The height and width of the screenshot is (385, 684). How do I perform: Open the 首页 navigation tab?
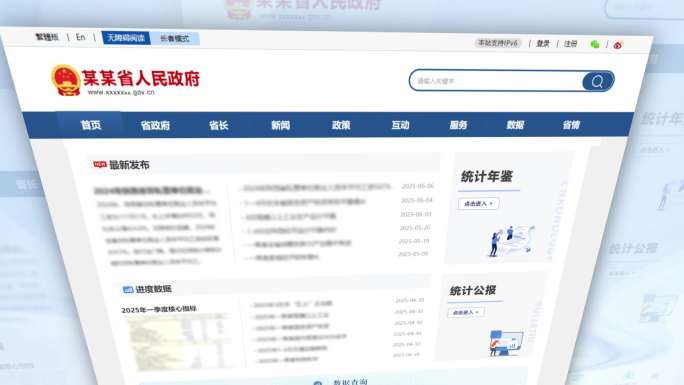click(91, 125)
